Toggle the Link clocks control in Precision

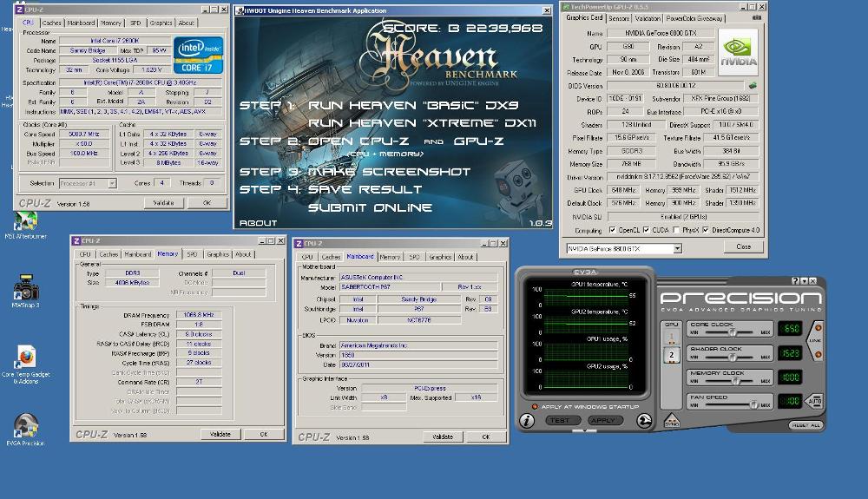[x=815, y=341]
